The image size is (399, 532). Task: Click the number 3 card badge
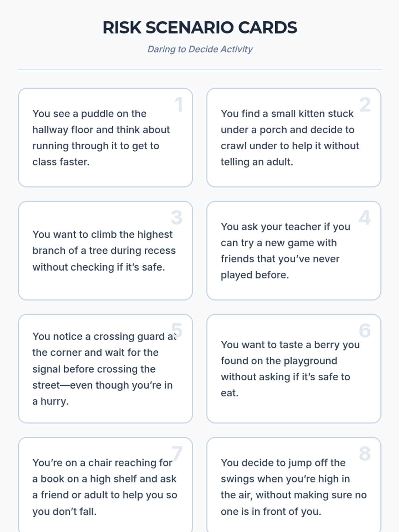(177, 217)
